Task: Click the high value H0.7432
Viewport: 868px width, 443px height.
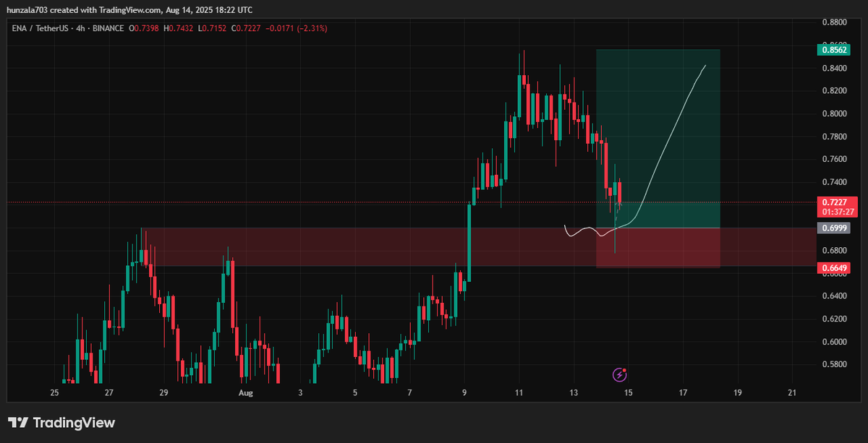Action: click(x=179, y=28)
